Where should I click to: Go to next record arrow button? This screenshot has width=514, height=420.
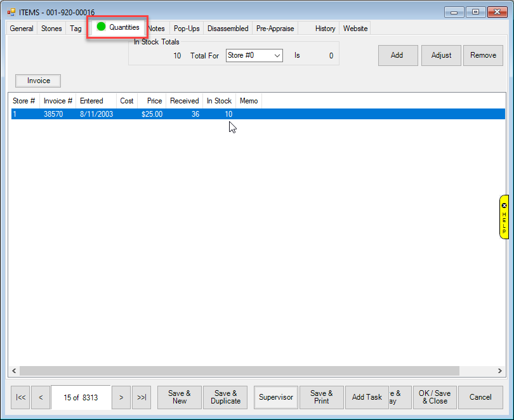pos(121,397)
